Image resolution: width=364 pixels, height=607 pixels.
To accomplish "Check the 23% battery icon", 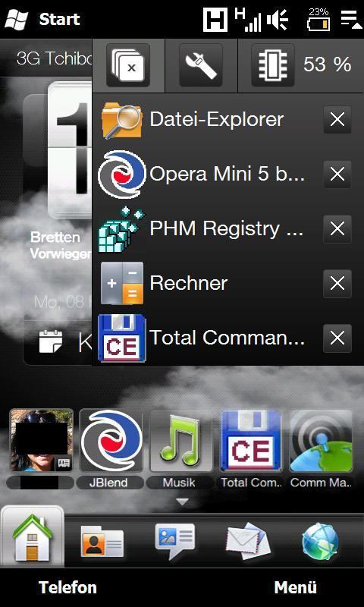I will 318,20.
